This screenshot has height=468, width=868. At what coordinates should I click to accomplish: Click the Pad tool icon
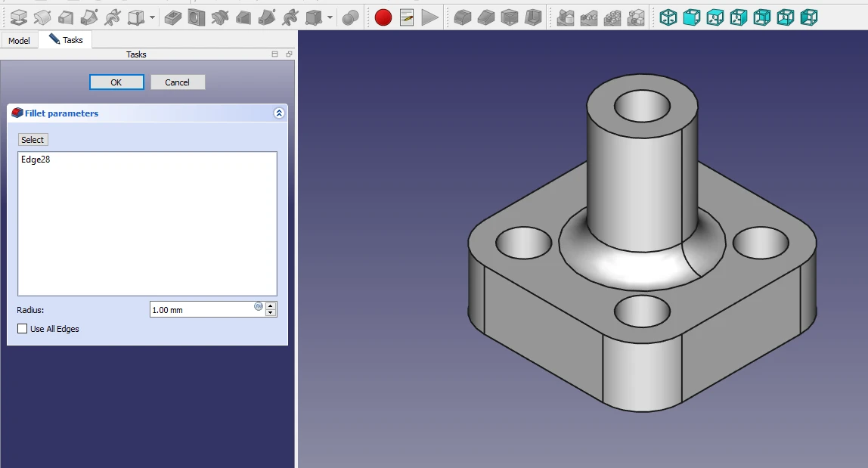[x=18, y=17]
